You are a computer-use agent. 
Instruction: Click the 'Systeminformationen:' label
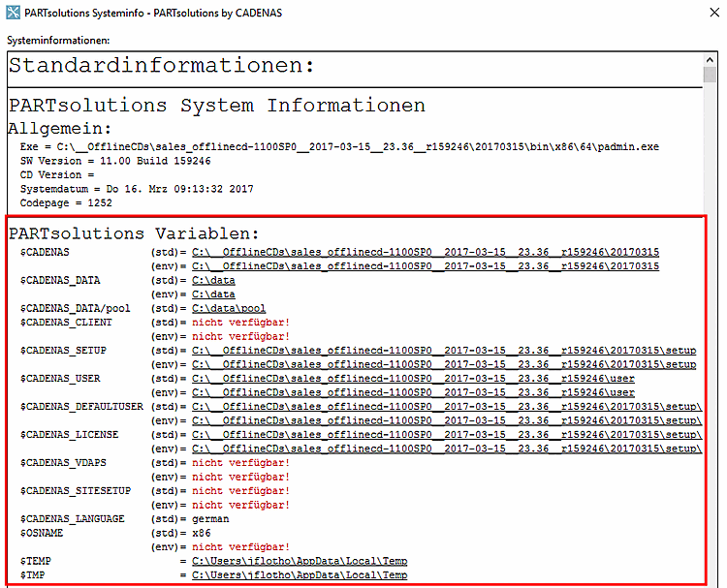point(58,41)
